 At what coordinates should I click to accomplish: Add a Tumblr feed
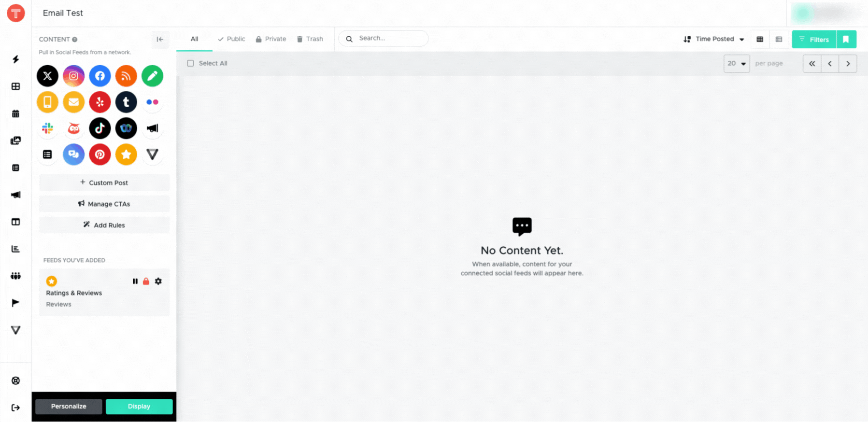[126, 102]
